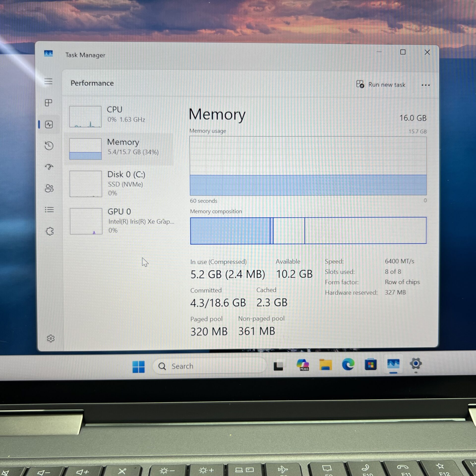Open the Services puzzle icon

[50, 231]
